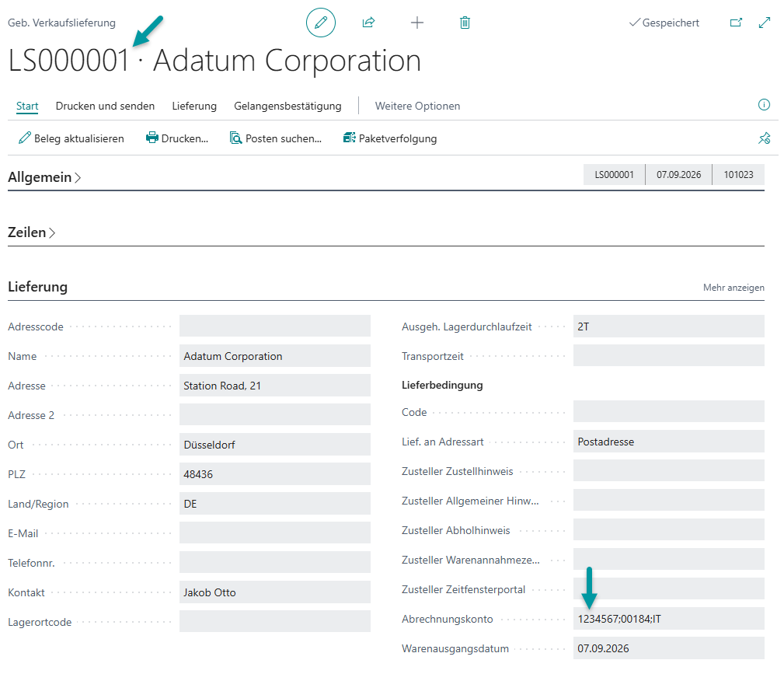784x674 pixels.
Task: Open the Drucken und senden menu
Action: point(105,106)
